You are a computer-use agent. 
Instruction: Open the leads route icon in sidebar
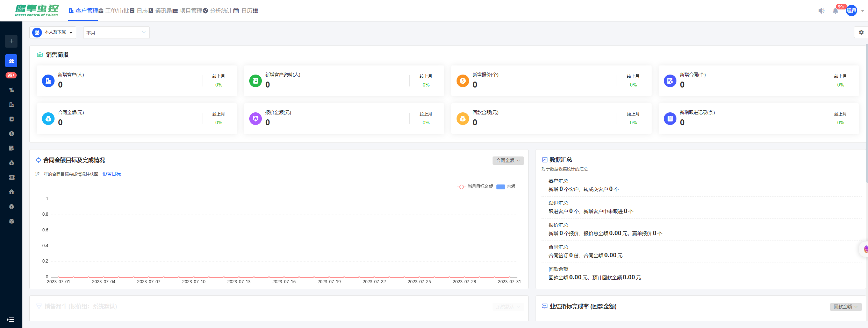[11, 90]
